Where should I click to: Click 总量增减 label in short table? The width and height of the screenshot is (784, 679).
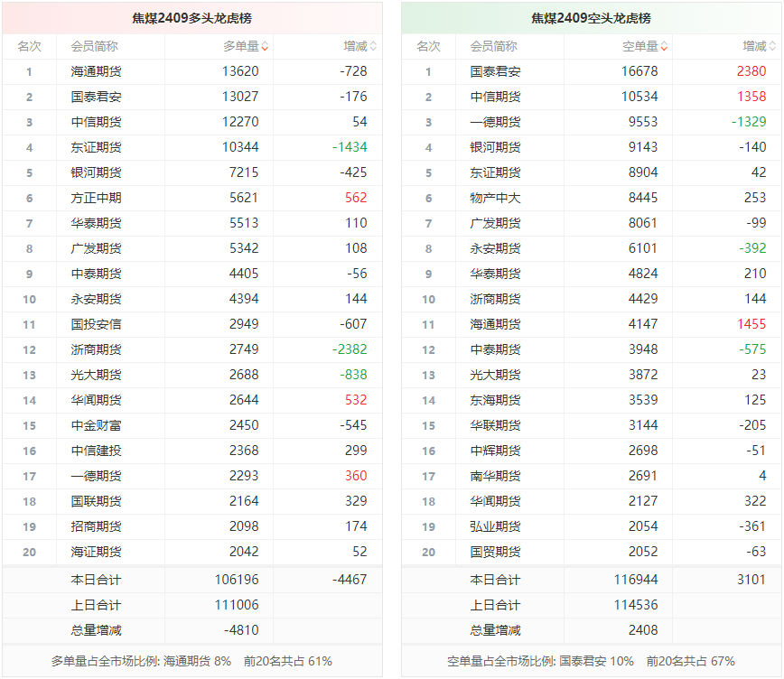click(495, 630)
